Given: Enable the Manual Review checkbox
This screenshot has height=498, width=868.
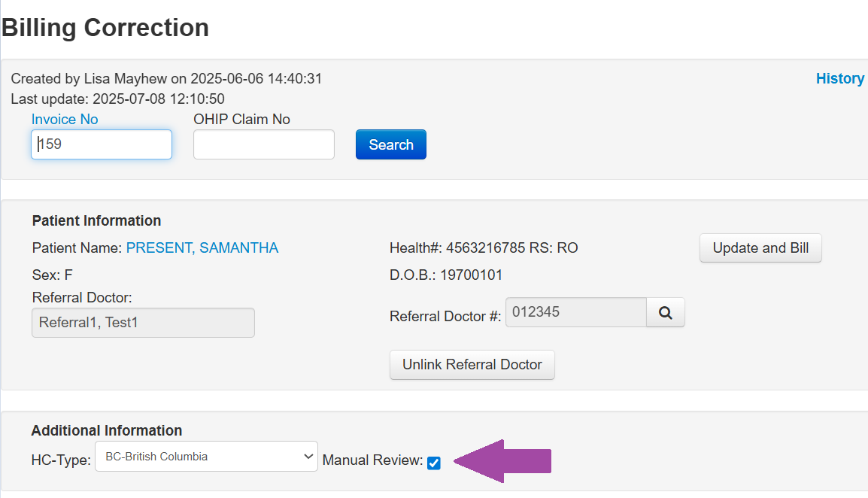Looking at the screenshot, I should pos(433,463).
